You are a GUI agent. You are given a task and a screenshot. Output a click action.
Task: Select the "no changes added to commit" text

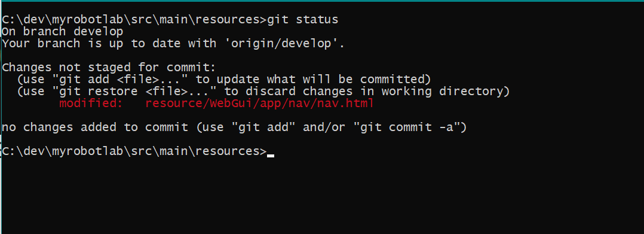pyautogui.click(x=95, y=127)
